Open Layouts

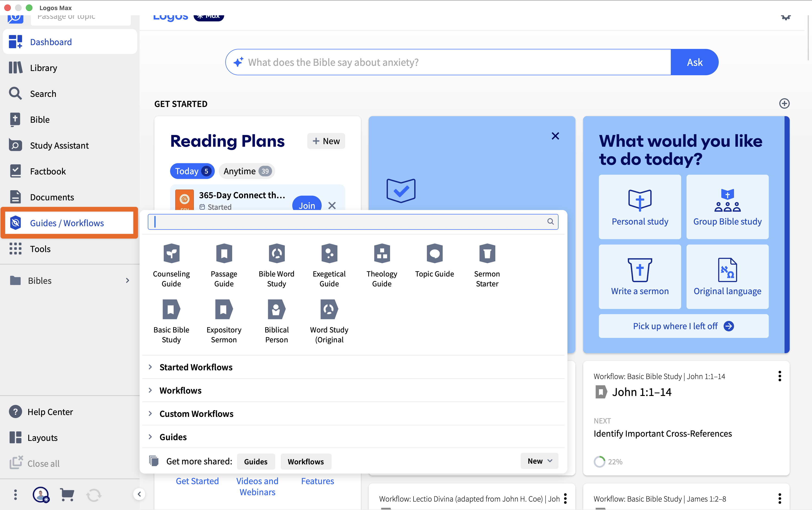tap(34, 438)
